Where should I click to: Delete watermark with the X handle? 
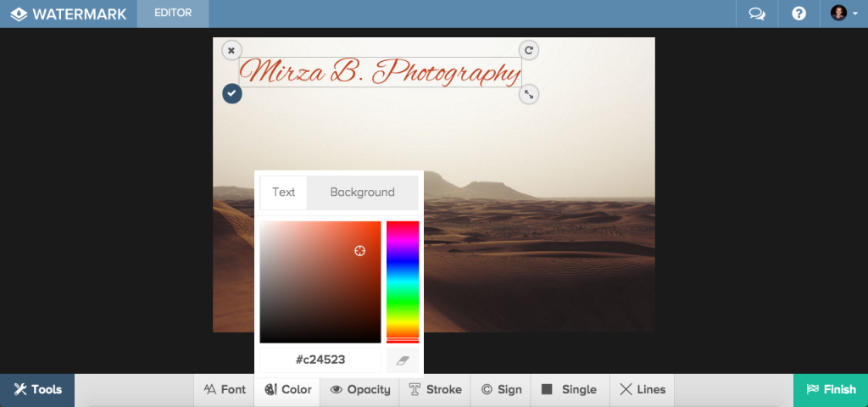tap(231, 50)
